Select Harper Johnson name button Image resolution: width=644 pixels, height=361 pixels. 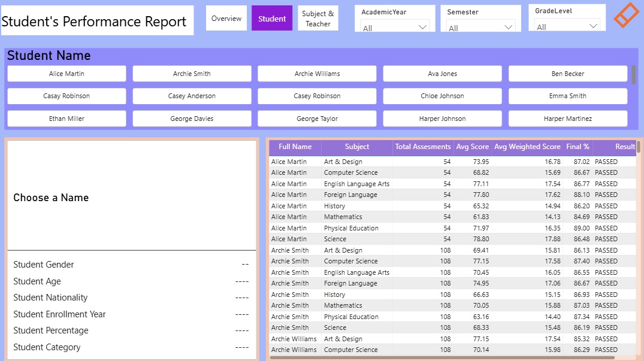(x=442, y=119)
